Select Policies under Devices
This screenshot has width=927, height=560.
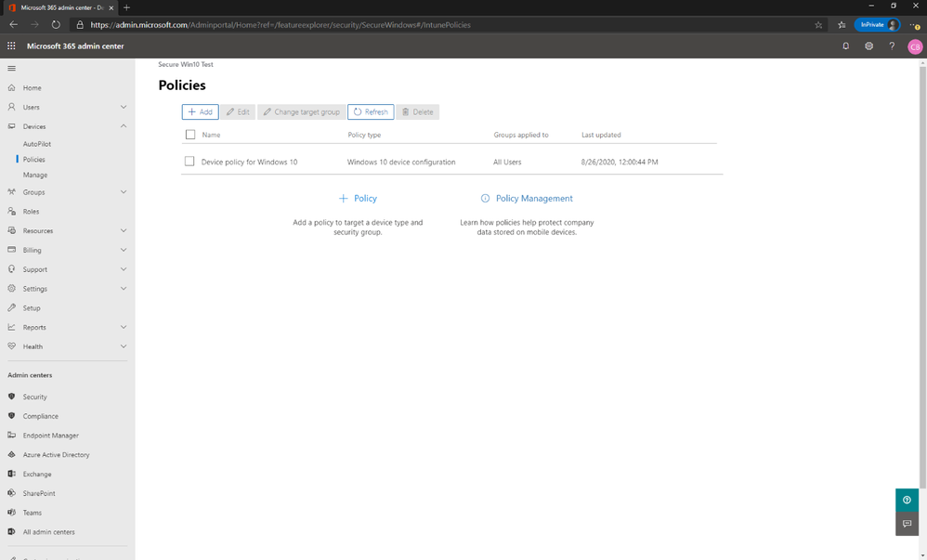(x=33, y=160)
